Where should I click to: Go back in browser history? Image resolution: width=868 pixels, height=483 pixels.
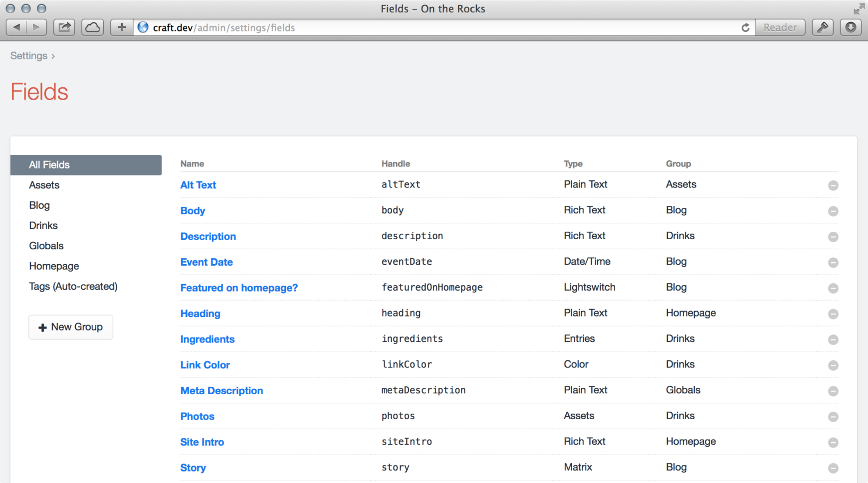16,27
